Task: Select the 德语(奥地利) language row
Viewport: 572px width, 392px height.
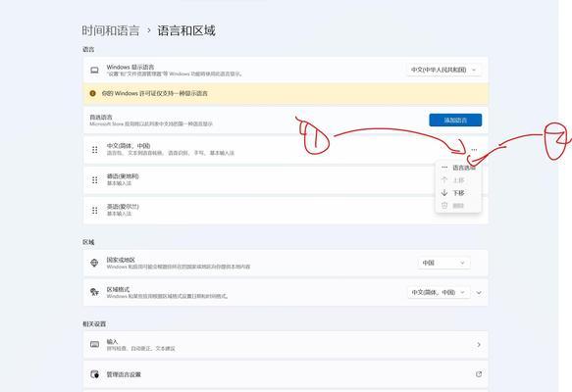Action: (x=286, y=180)
